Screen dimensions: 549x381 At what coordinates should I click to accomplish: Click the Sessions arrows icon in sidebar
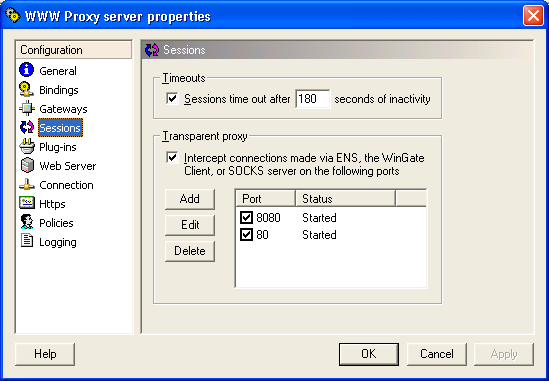pyautogui.click(x=27, y=127)
